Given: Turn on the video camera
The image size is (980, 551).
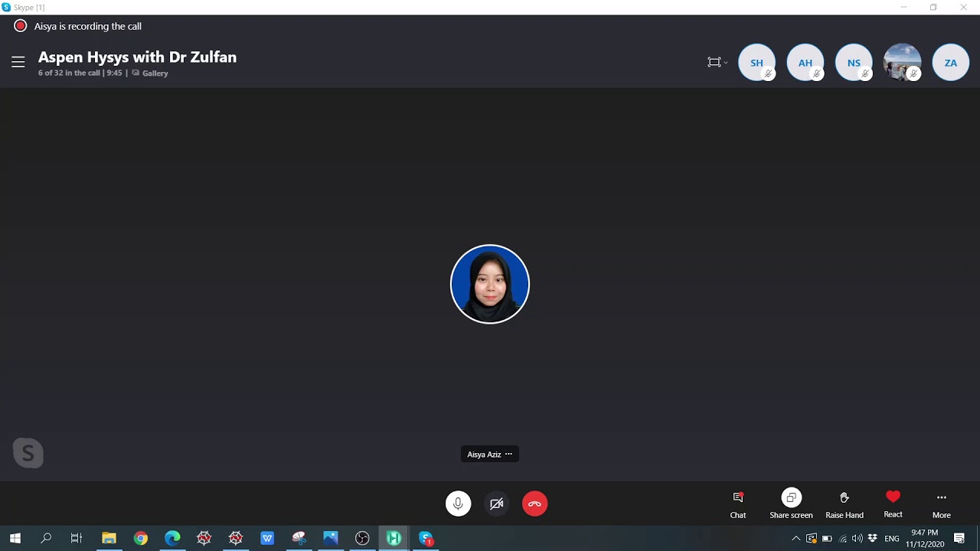Looking at the screenshot, I should click(x=496, y=504).
